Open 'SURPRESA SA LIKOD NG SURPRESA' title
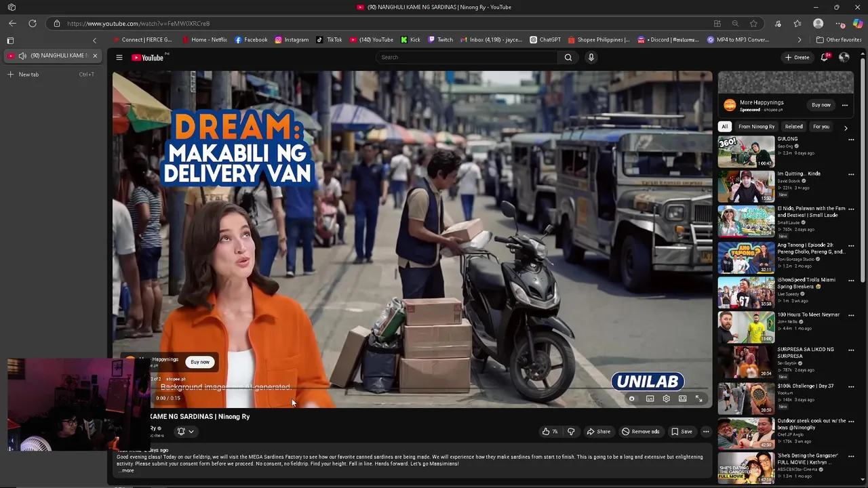 [806, 353]
